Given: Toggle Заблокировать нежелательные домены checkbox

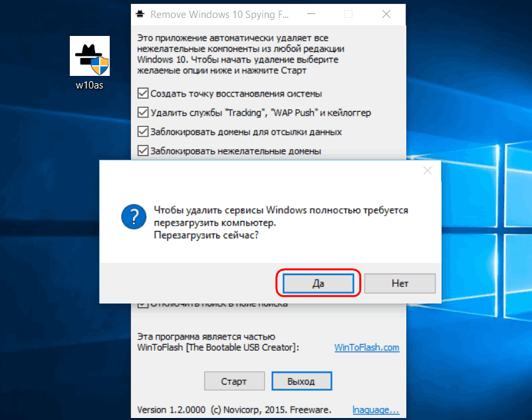Looking at the screenshot, I should pyautogui.click(x=143, y=150).
